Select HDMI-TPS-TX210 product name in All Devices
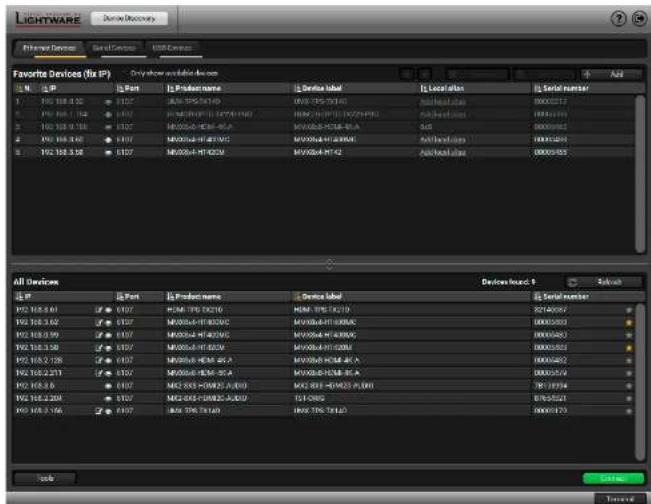Viewport: 651px width, 504px height. [x=195, y=310]
